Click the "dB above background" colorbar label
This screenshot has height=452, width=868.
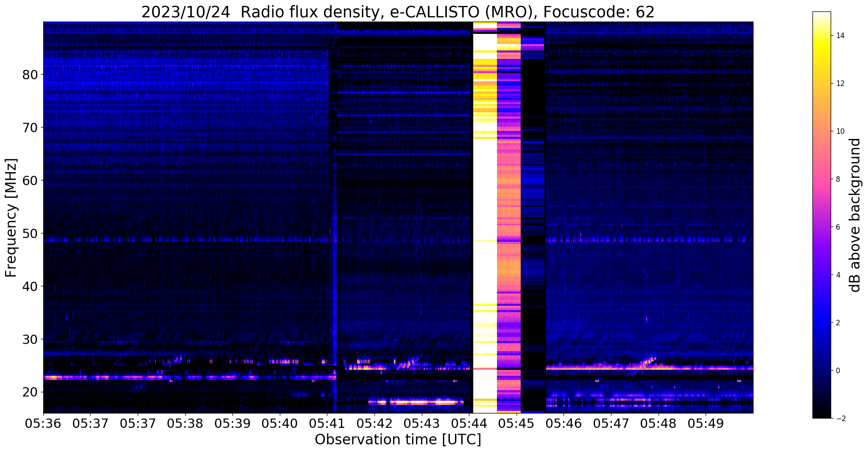[x=855, y=215]
